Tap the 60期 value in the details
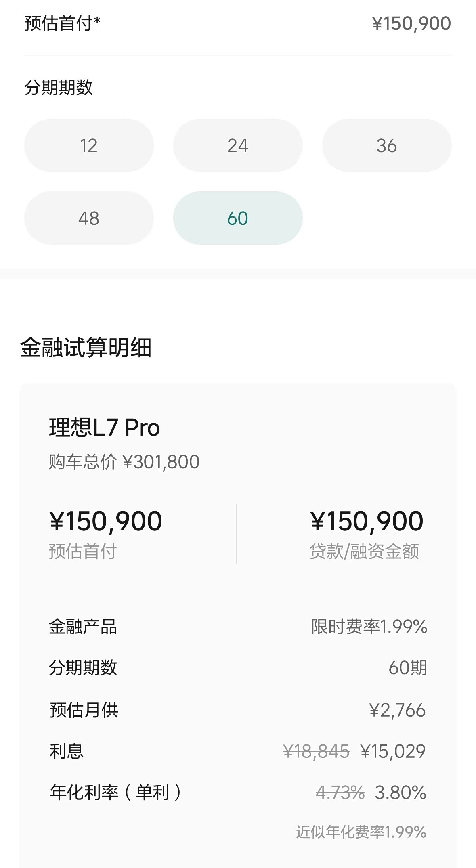 pyautogui.click(x=407, y=668)
